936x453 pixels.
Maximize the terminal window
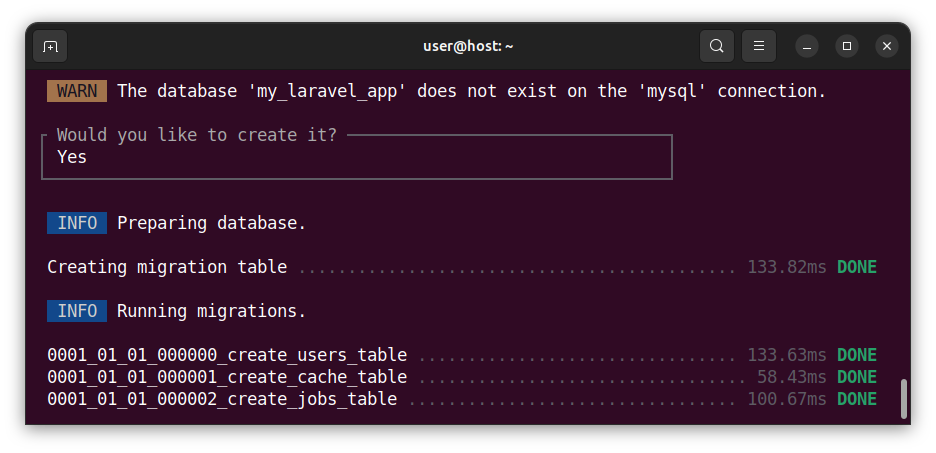(846, 46)
